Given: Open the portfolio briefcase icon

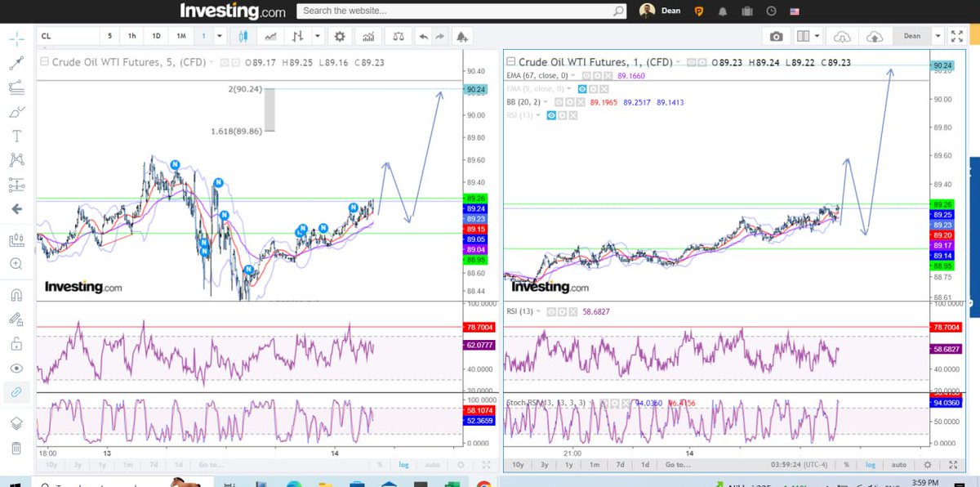Looking at the screenshot, I should click(746, 11).
